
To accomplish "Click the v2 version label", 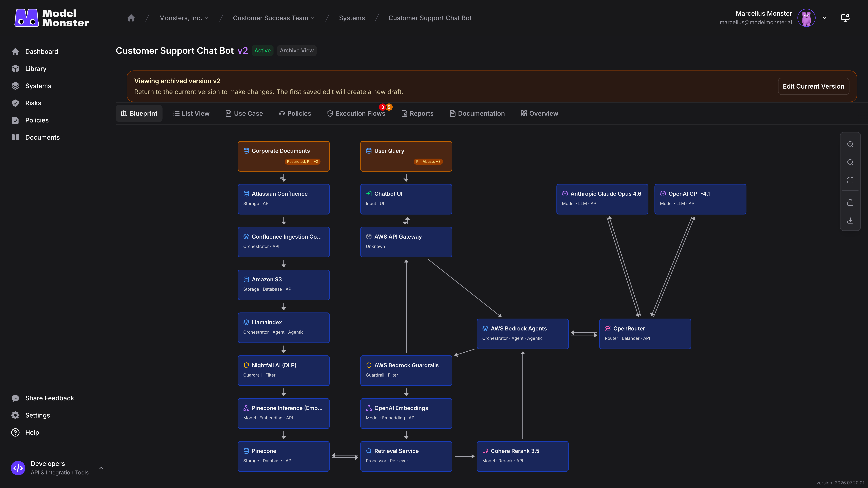I will tap(243, 50).
